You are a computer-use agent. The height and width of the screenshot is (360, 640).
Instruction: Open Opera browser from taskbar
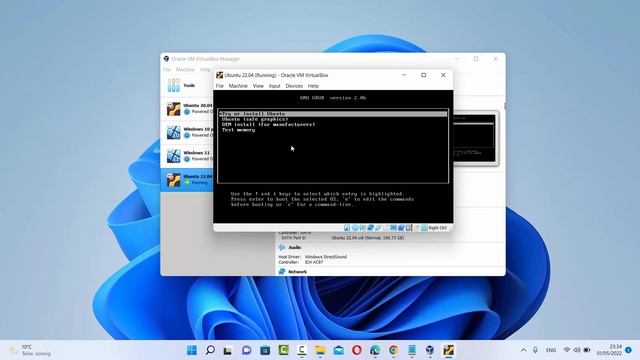click(x=357, y=350)
